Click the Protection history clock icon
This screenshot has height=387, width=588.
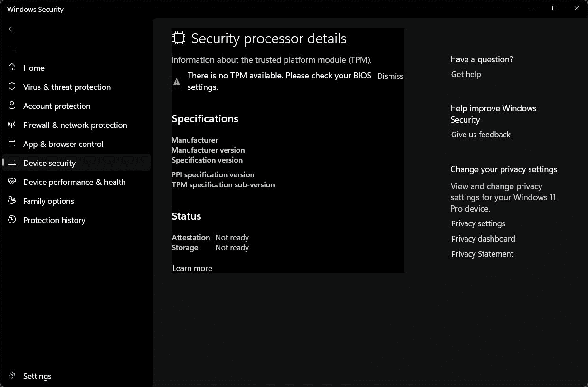(12, 220)
